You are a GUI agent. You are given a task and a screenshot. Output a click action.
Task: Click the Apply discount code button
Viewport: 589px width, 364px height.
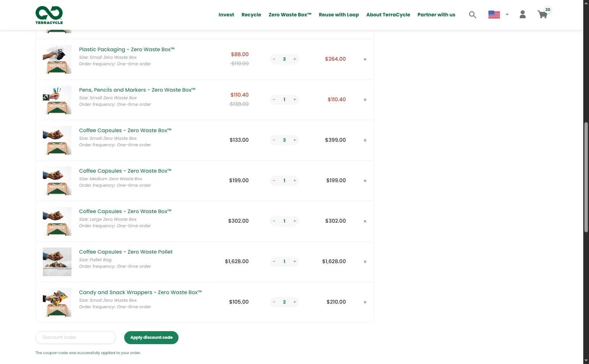click(151, 338)
